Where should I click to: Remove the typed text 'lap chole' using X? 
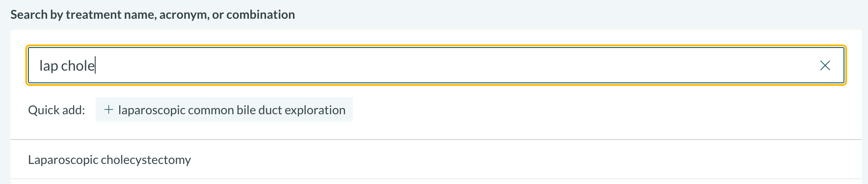point(825,65)
